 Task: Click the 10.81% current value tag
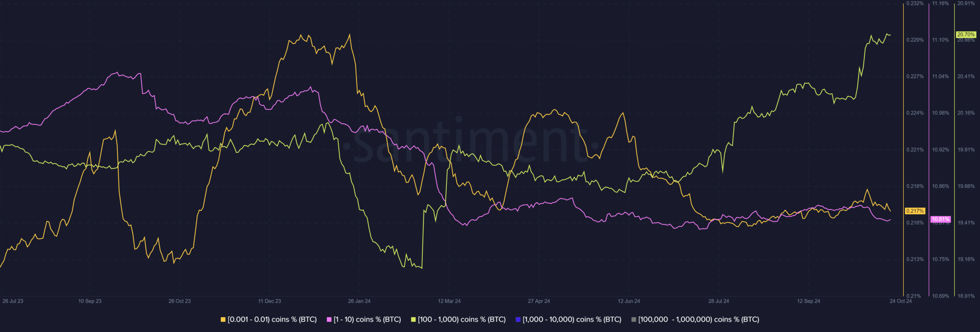click(x=941, y=219)
